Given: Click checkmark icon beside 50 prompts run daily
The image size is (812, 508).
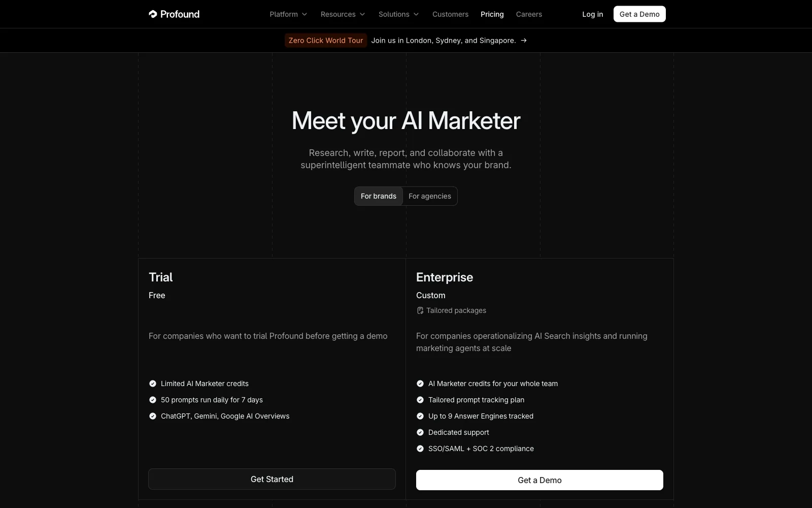Looking at the screenshot, I should tap(153, 400).
